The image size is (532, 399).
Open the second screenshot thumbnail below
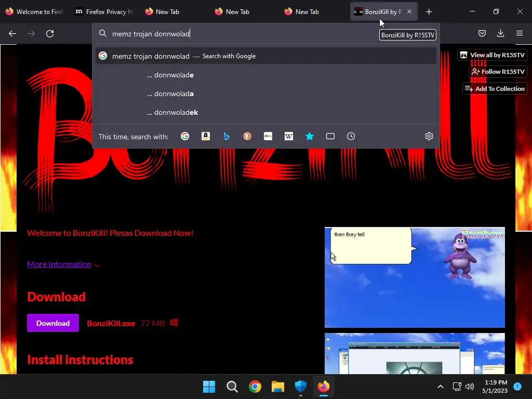coord(415,353)
